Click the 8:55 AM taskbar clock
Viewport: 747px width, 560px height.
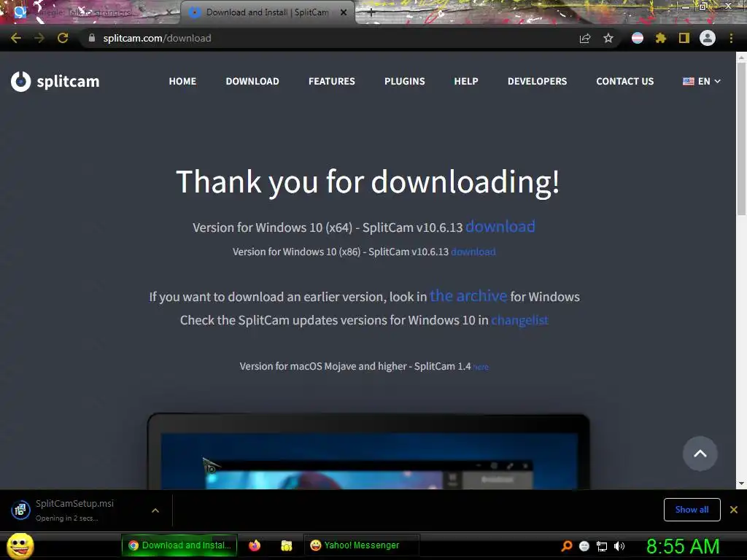[x=683, y=546]
